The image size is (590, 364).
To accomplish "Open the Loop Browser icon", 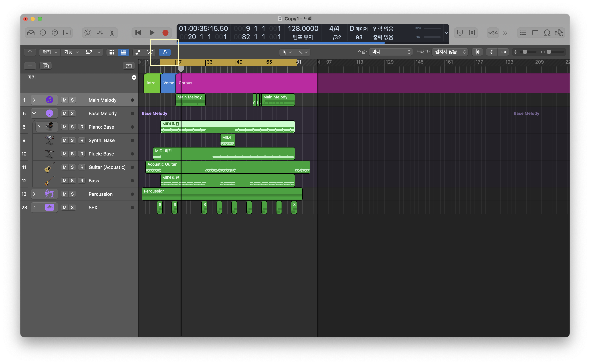I will (x=547, y=33).
